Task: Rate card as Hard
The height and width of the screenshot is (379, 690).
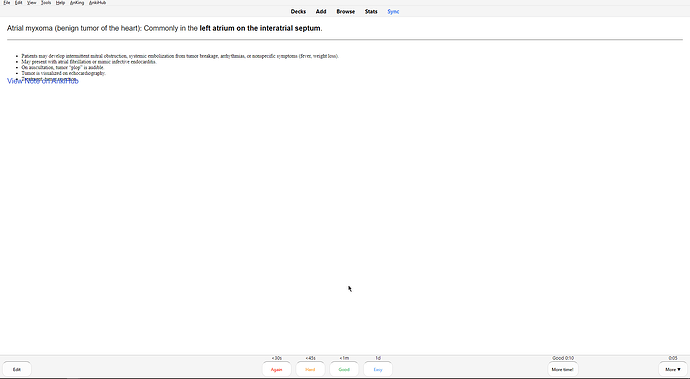Action: 310,369
